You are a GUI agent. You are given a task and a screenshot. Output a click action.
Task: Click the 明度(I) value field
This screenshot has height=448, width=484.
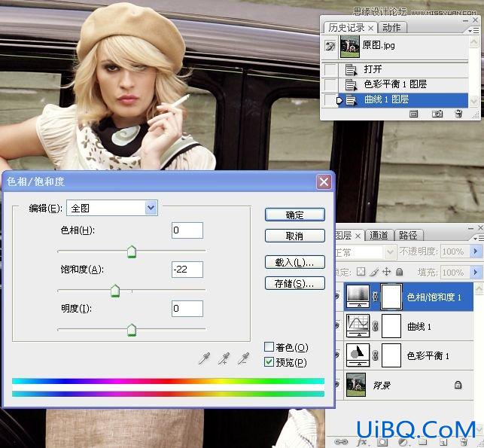[187, 309]
